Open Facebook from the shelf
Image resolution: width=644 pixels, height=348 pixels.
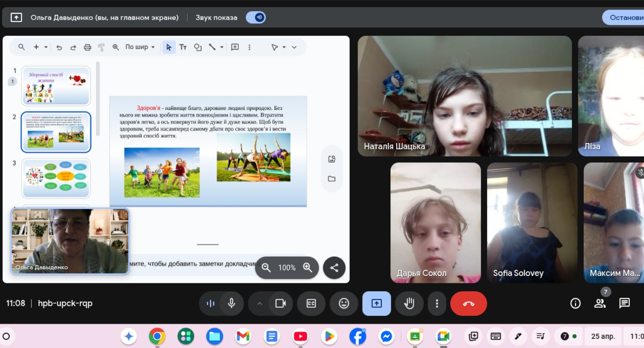coord(357,336)
